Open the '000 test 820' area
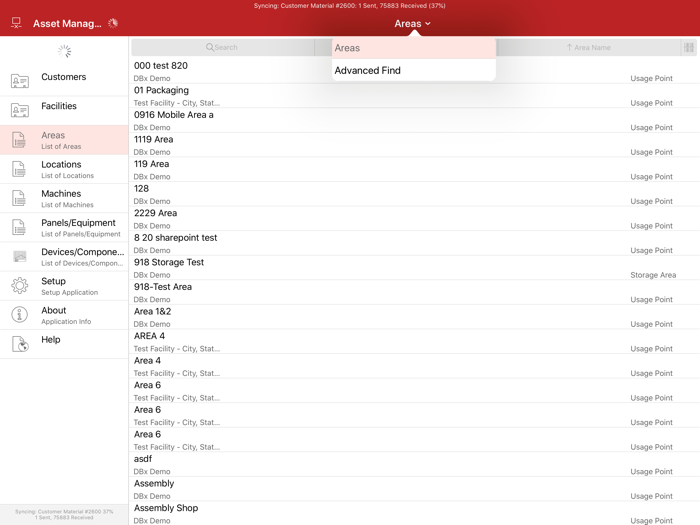 pos(414,71)
